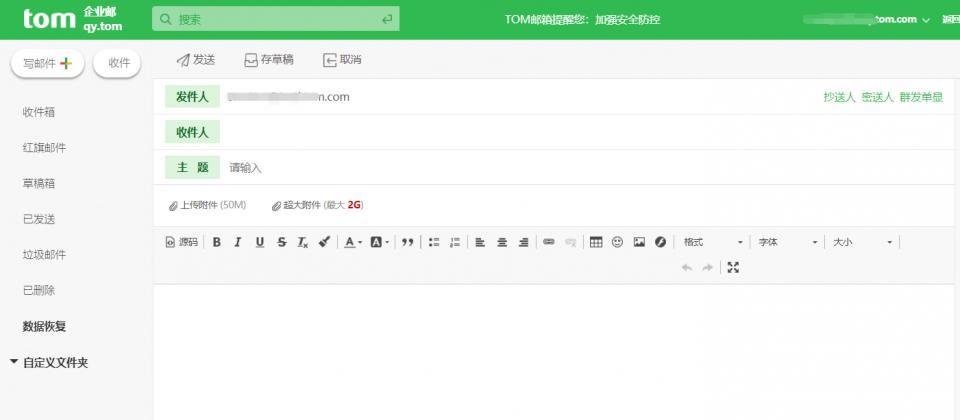
Task: Open the 已删除 deleted folder
Action: tap(39, 290)
